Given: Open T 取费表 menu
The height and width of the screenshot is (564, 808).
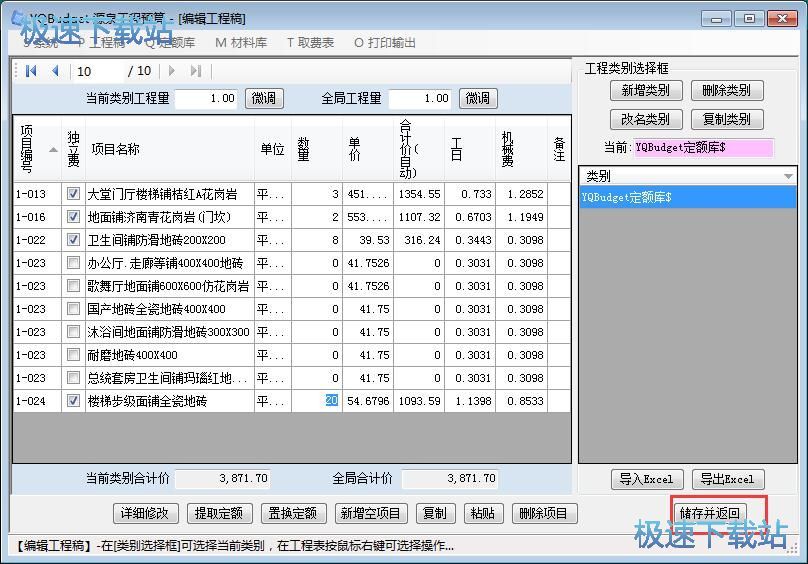Looking at the screenshot, I should [x=310, y=43].
